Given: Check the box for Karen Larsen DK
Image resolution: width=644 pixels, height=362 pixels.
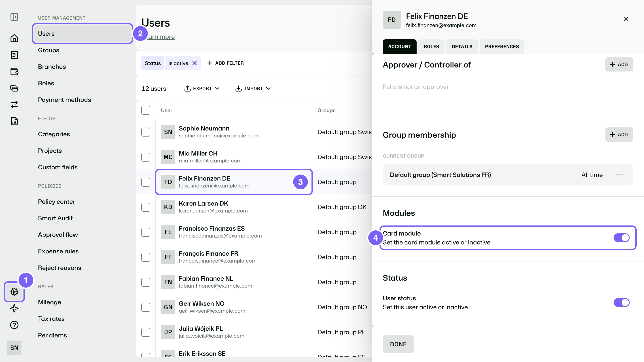Looking at the screenshot, I should click(x=146, y=207).
